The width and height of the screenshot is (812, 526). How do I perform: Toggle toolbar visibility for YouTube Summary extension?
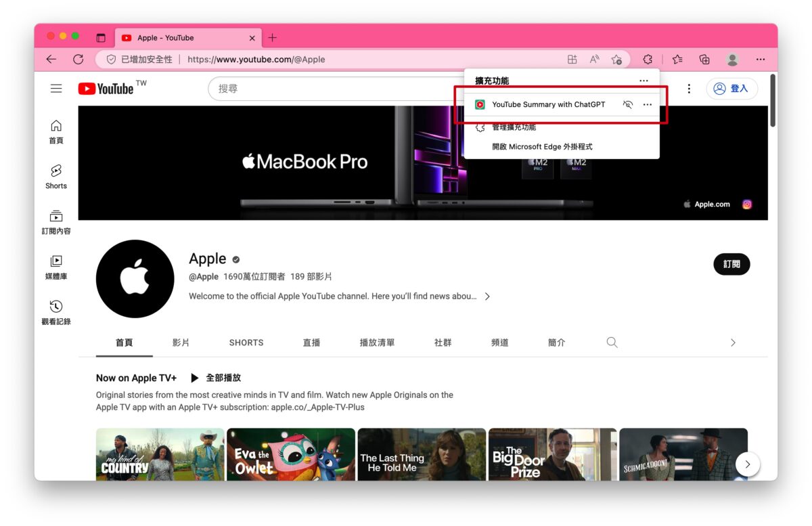coord(628,105)
